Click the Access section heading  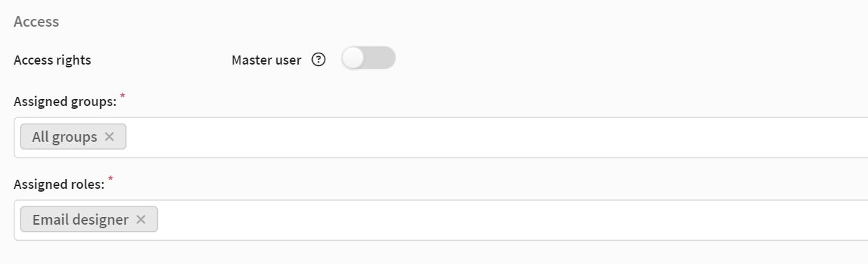[x=36, y=21]
